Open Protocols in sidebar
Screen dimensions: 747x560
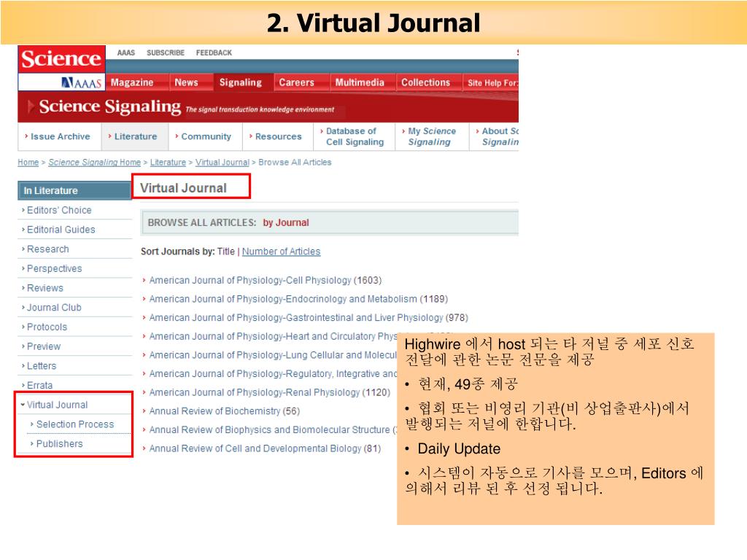tap(47, 327)
